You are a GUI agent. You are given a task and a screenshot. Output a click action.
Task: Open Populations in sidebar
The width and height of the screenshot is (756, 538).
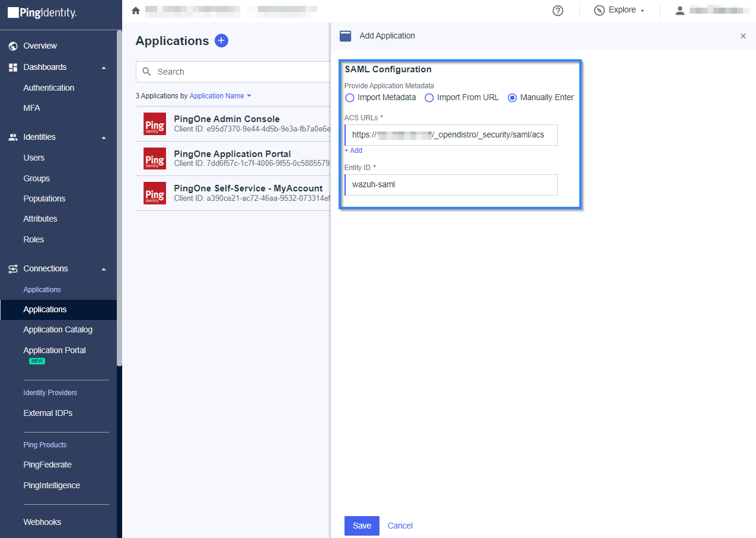44,198
